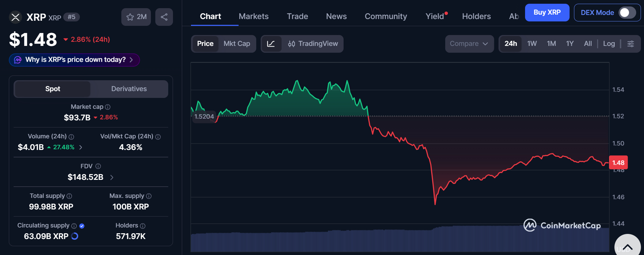Open the Trade tab
Screen dimensions: 644x255
point(297,16)
